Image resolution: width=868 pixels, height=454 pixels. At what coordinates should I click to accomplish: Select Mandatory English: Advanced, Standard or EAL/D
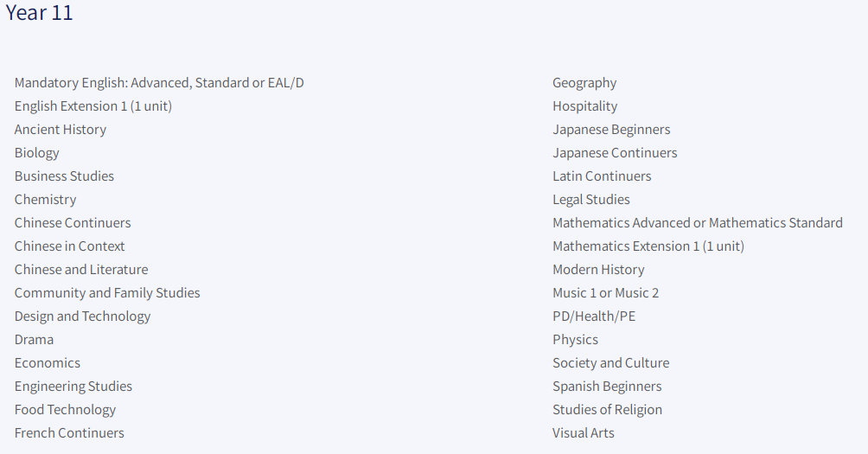[x=159, y=83]
